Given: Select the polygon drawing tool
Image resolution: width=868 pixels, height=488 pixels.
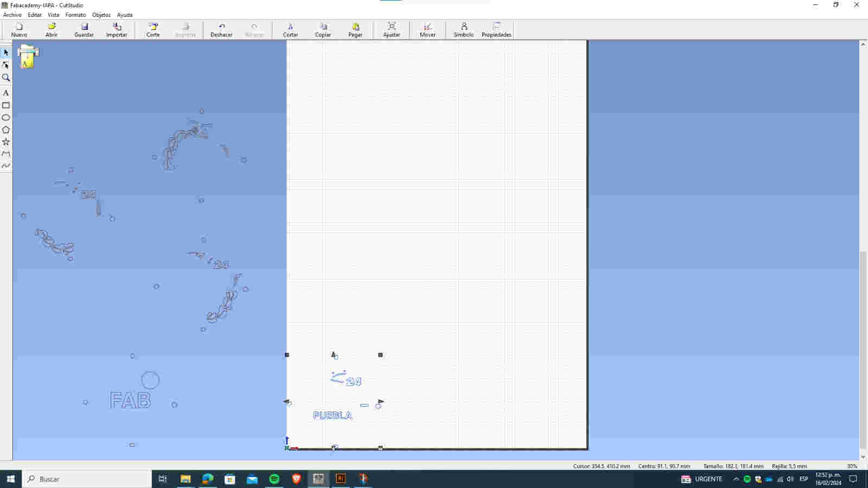Looking at the screenshot, I should [6, 130].
